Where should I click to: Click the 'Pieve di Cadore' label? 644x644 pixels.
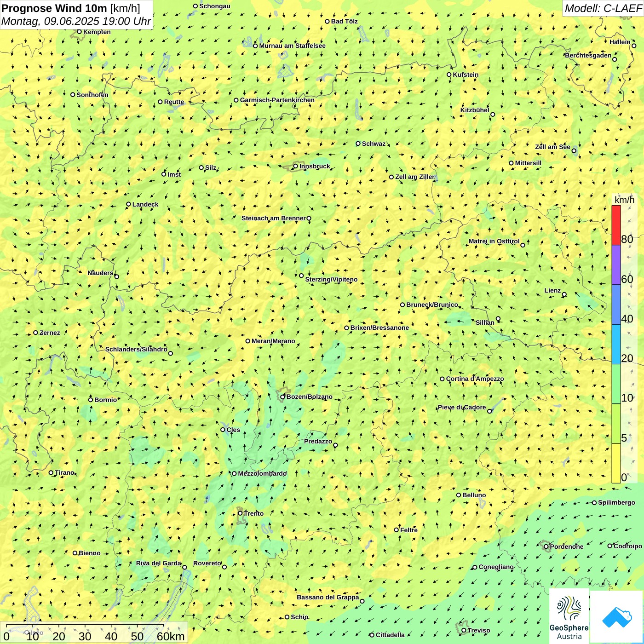tap(462, 407)
